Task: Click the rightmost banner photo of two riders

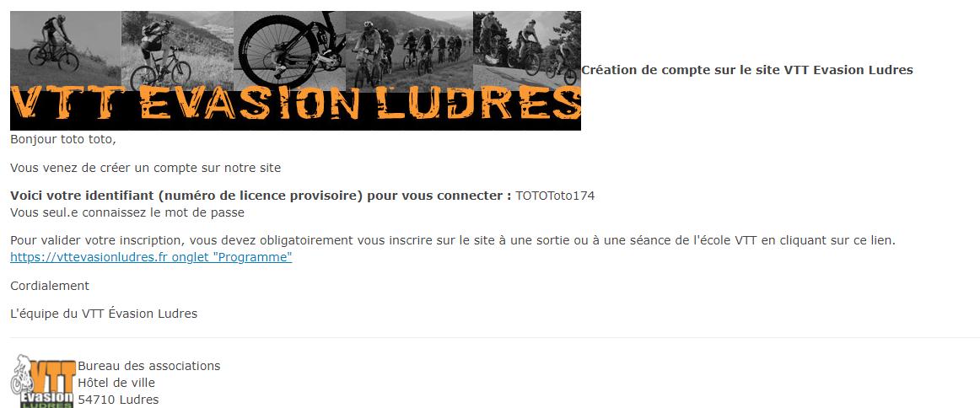Action: point(527,50)
